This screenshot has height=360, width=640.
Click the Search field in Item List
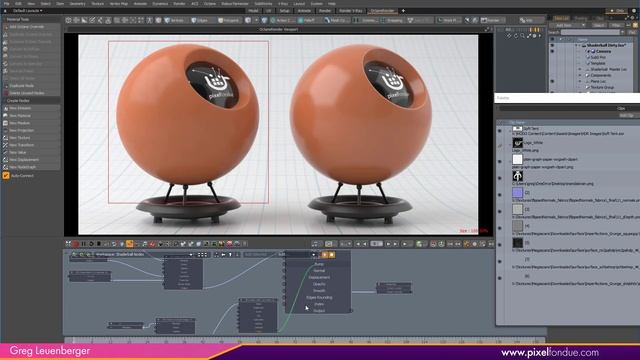click(x=590, y=32)
